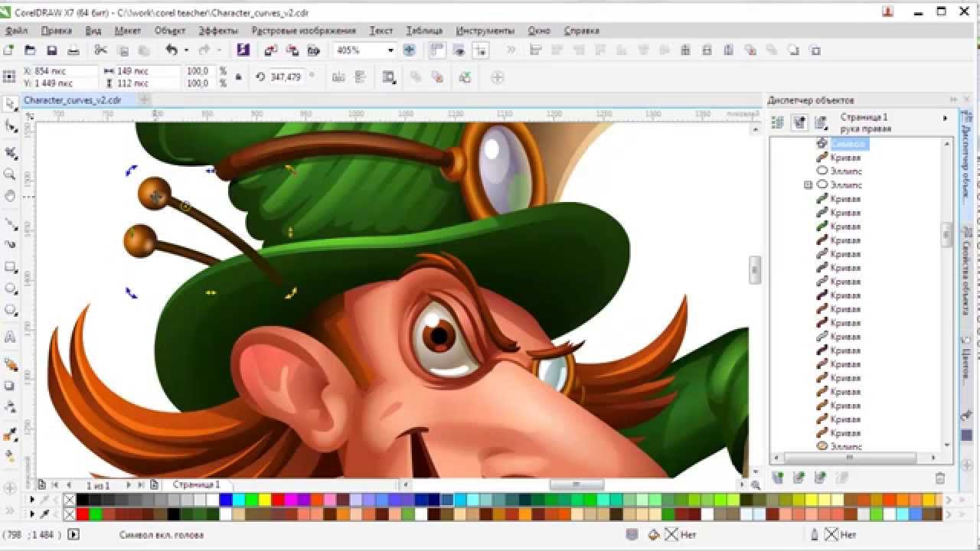Click the no-color X swatch in top palette

tap(70, 500)
